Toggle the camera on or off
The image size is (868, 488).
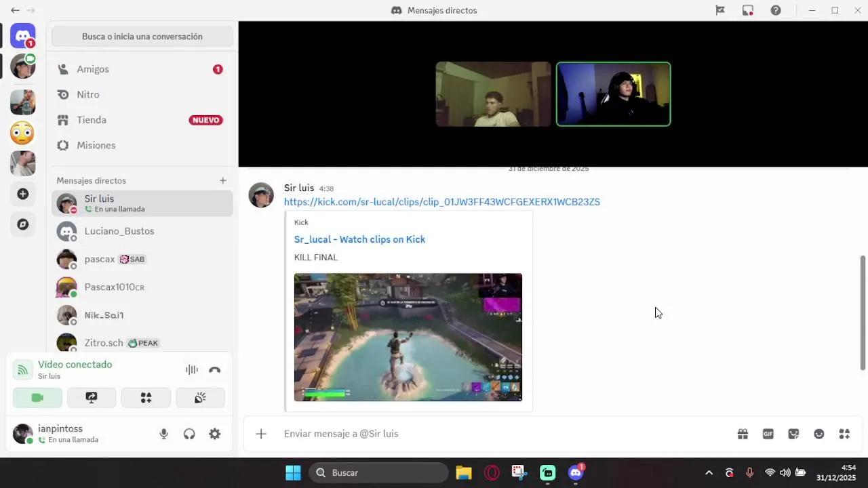click(37, 398)
